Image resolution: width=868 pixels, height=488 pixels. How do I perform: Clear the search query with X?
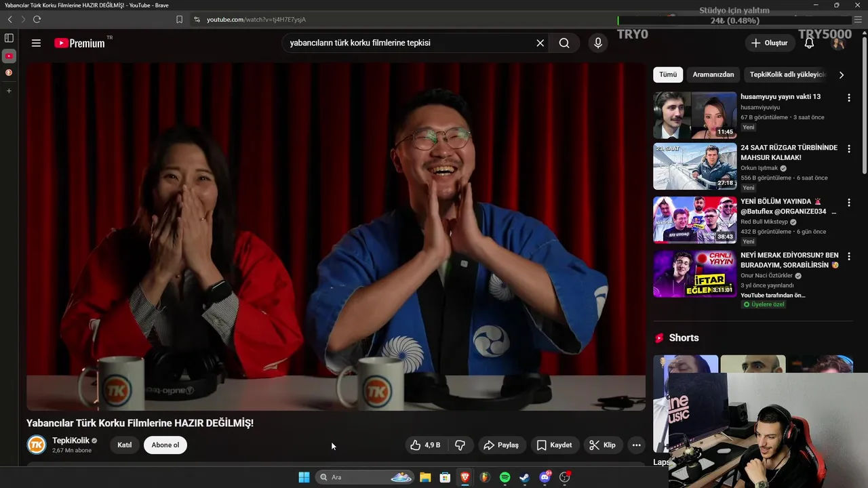540,43
